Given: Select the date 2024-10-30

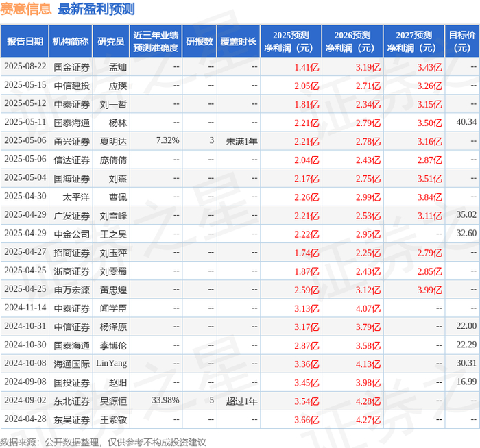Looking at the screenshot, I should tap(25, 345).
